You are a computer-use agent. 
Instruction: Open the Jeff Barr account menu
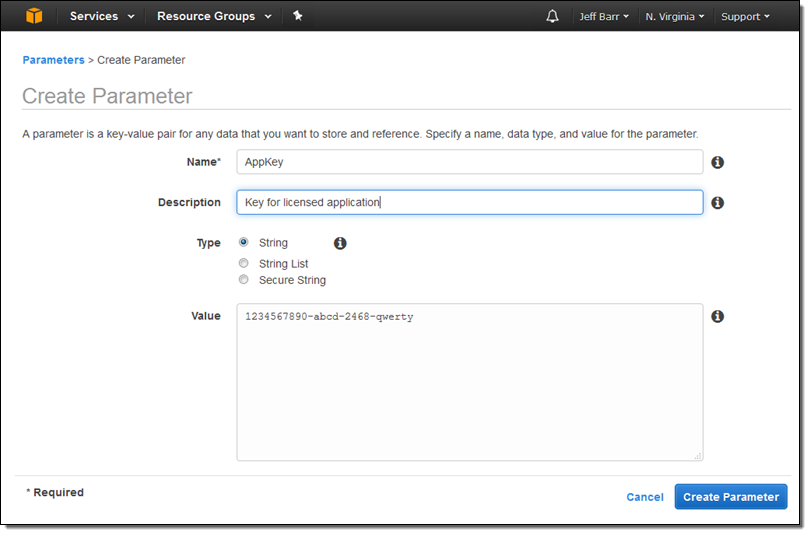(604, 17)
